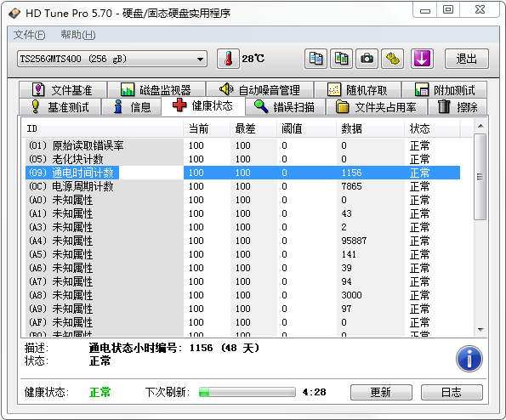Click the camera save screenshot icon
Screen dimensions: 506x420
(x=367, y=59)
